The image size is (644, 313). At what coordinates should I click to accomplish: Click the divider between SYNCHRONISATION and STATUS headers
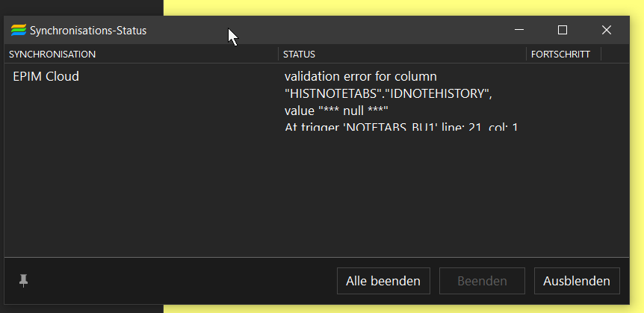point(278,55)
